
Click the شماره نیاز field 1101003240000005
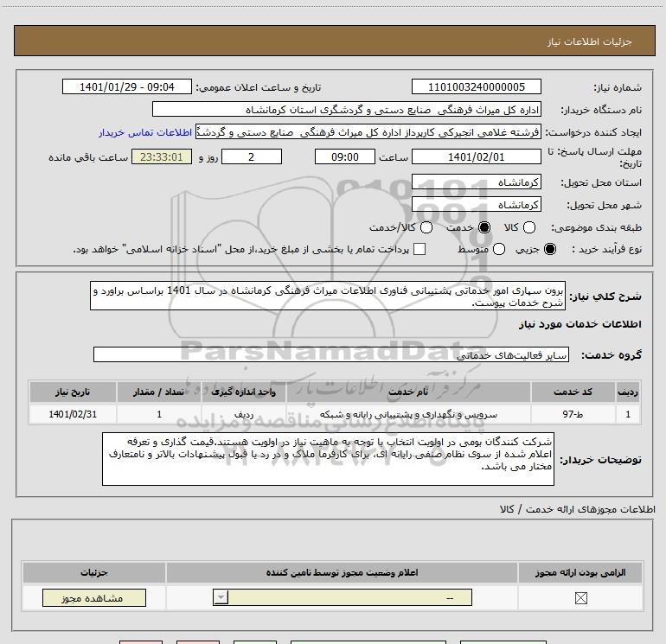click(x=476, y=87)
